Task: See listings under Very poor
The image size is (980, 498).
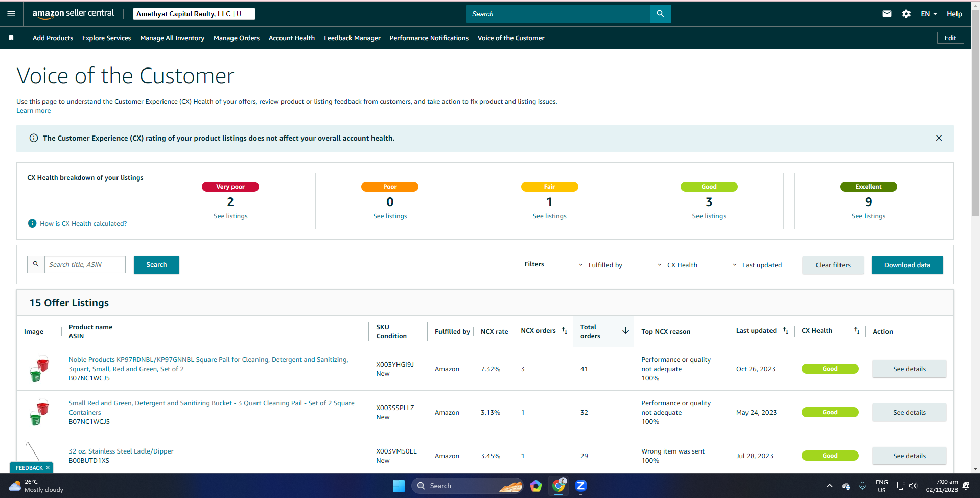Action: 230,216
